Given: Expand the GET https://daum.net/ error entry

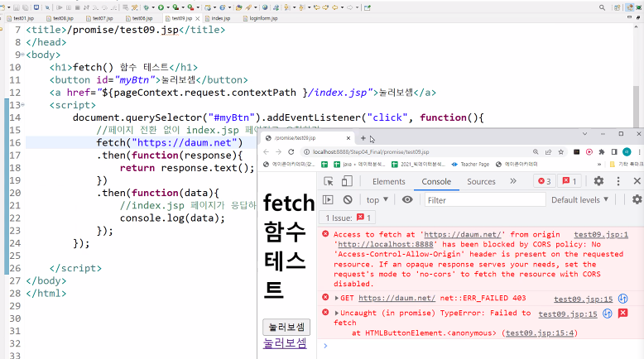Looking at the screenshot, I should [337, 299].
